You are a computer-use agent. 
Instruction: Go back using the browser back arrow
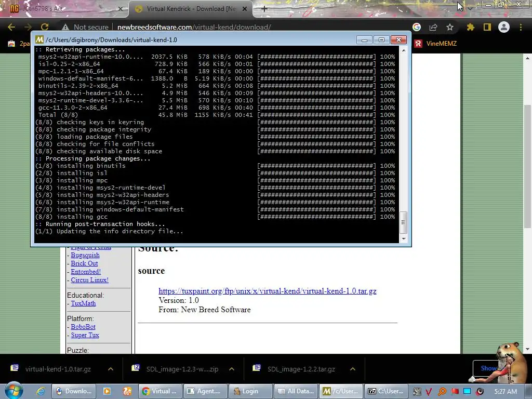pyautogui.click(x=11, y=27)
